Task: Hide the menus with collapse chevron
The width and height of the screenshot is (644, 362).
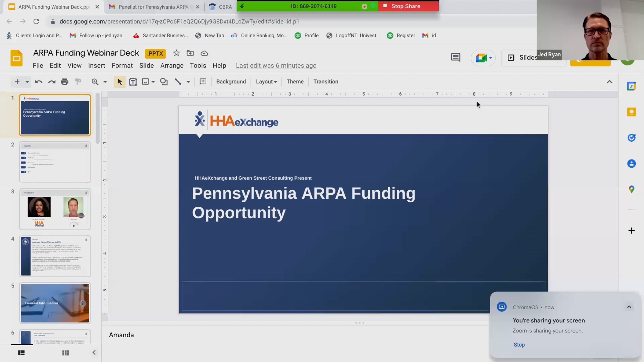Action: pos(609,82)
